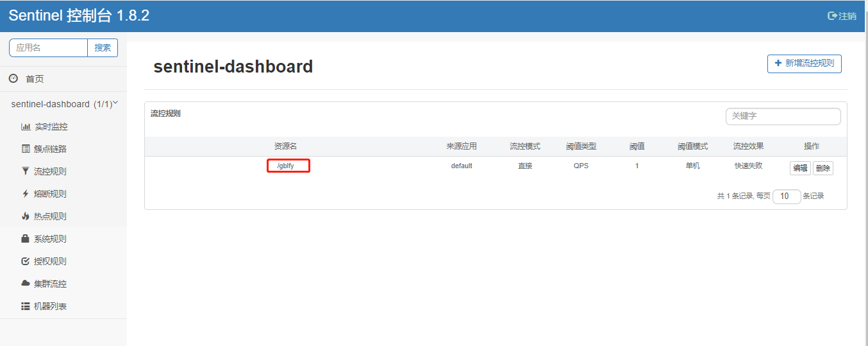This screenshot has height=346, width=868.
Task: Click the 阈值模式 column header
Action: pos(693,146)
